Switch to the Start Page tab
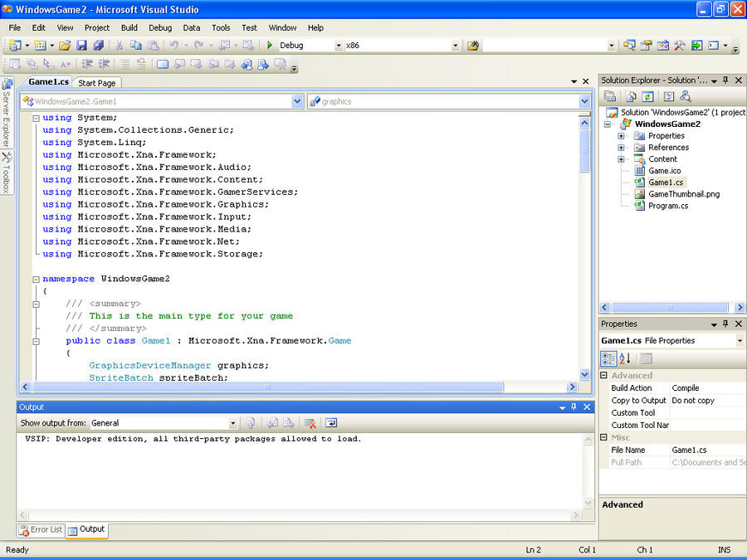Viewport: 747px width, 560px height. tap(97, 83)
